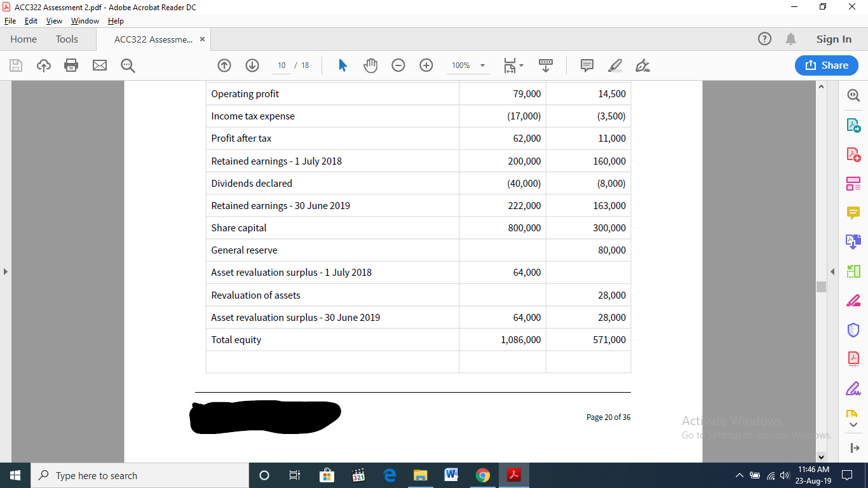Open the Fill & Sign tool
The width and height of the screenshot is (868, 488).
coord(853,388)
